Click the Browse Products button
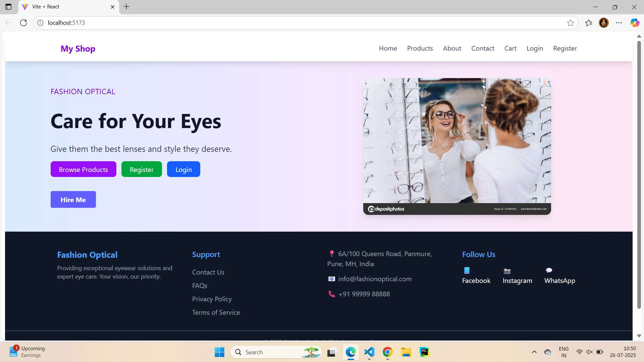This screenshot has height=362, width=644. pyautogui.click(x=83, y=169)
